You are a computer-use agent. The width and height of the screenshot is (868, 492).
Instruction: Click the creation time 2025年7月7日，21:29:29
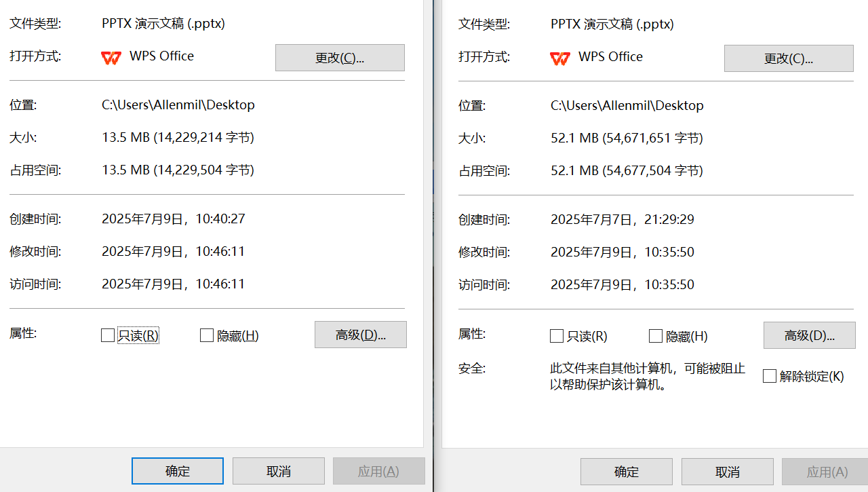coord(623,220)
